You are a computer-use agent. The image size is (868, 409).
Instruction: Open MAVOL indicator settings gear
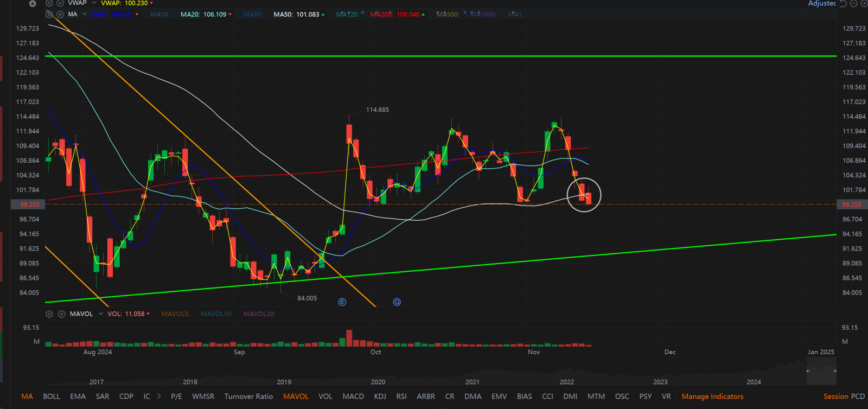[x=49, y=314]
